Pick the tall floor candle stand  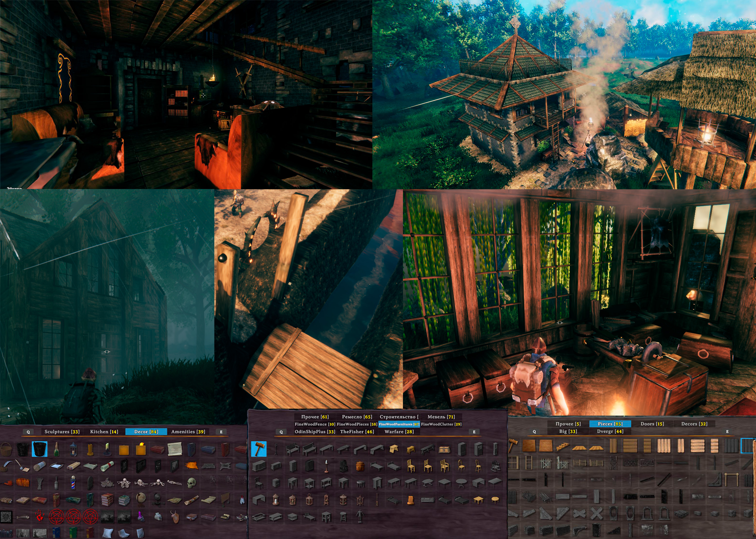click(326, 466)
